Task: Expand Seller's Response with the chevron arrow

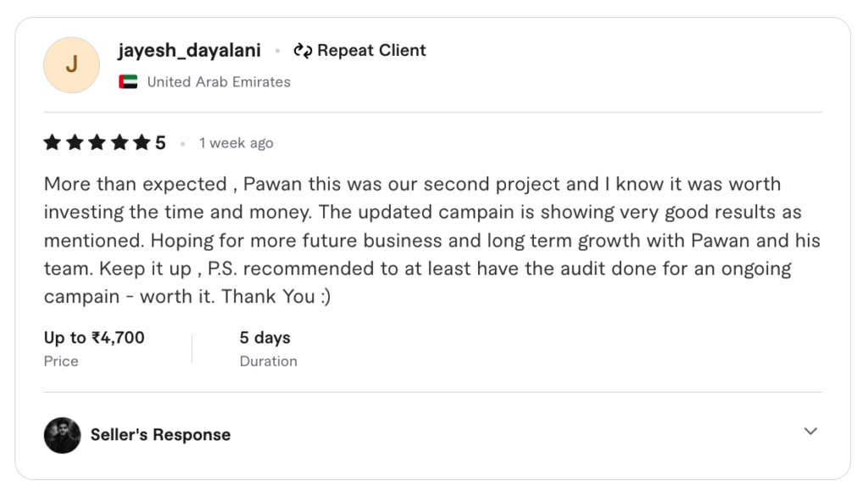Action: (x=810, y=432)
